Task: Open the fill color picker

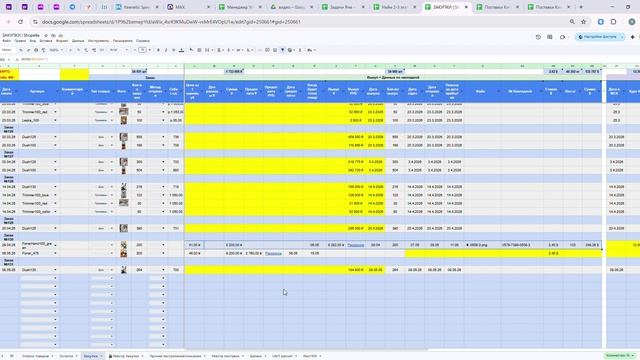Action: point(191,50)
